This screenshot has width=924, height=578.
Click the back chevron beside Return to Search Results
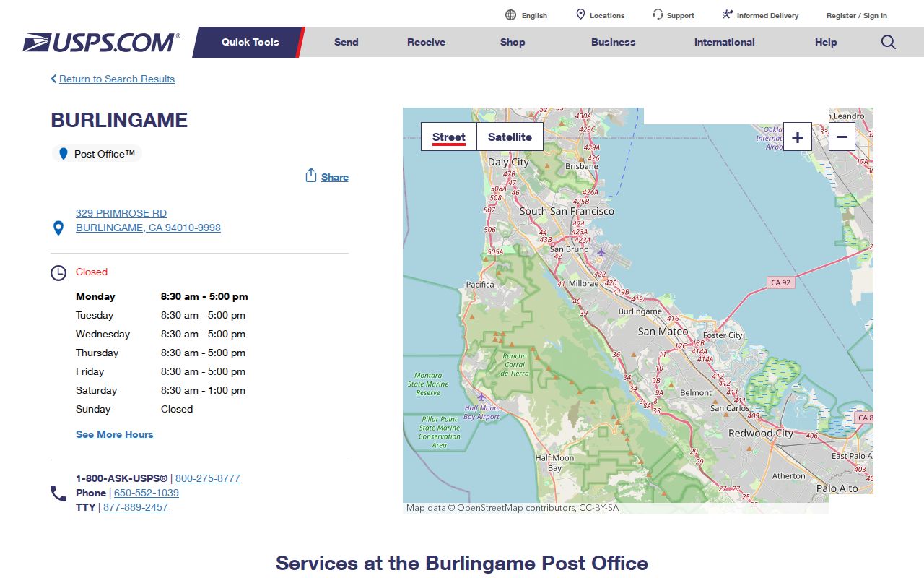pyautogui.click(x=53, y=79)
